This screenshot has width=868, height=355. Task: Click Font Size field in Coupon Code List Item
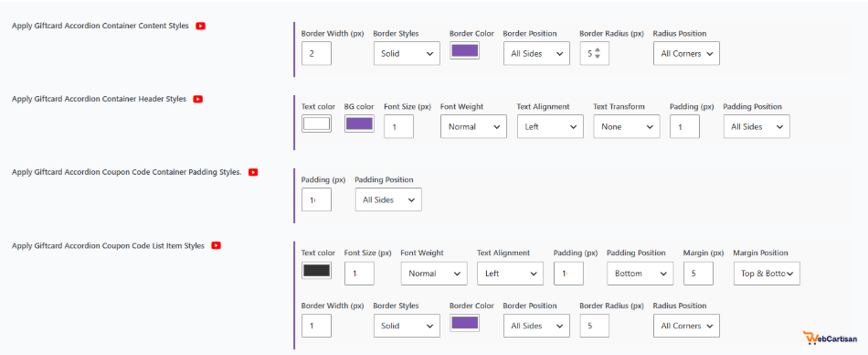(x=359, y=273)
